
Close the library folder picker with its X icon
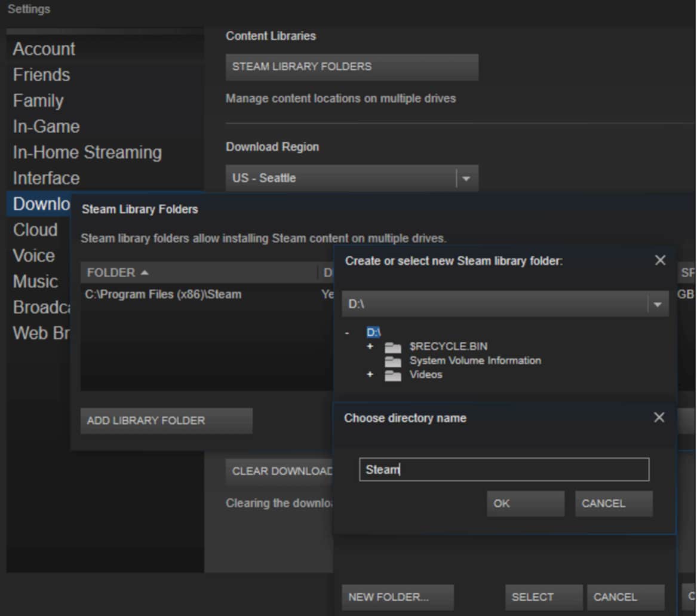(660, 260)
